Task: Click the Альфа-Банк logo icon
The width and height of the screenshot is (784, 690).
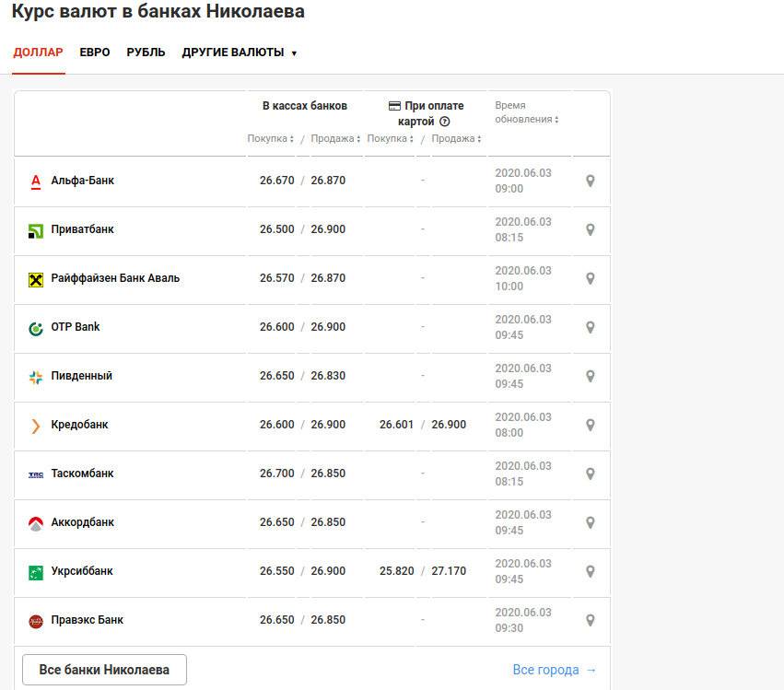Action: coord(36,182)
